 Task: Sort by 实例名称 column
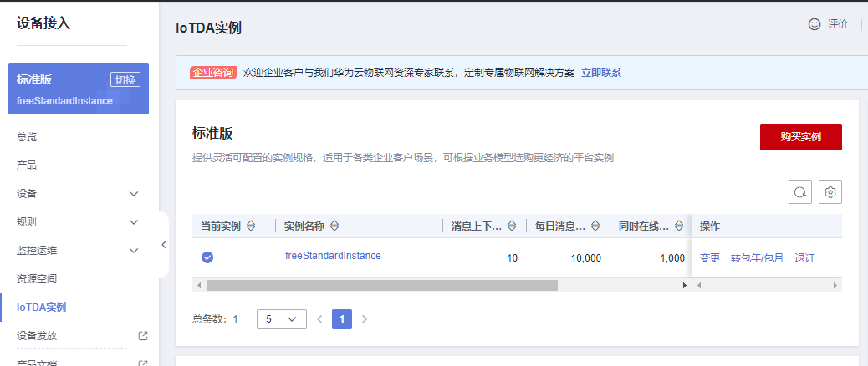click(334, 226)
